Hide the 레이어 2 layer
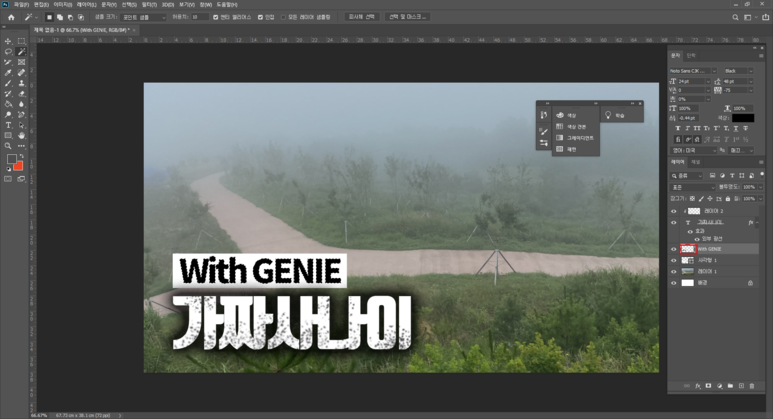This screenshot has height=419, width=773. [674, 211]
